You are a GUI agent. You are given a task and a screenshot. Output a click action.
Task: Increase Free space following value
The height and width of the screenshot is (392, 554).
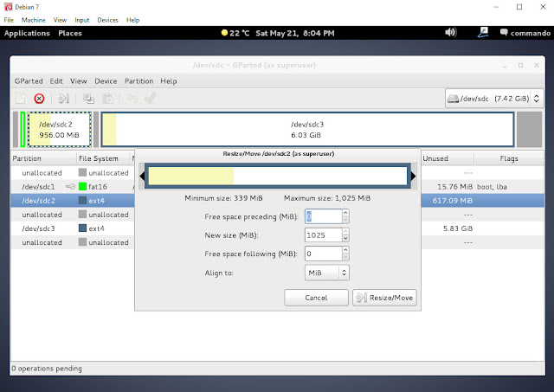[345, 250]
